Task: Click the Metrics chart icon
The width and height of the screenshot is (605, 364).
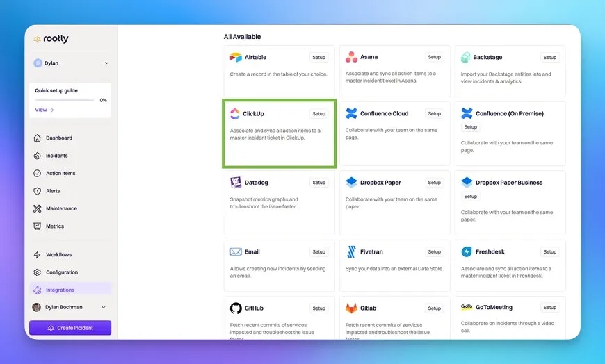Action: click(x=37, y=226)
